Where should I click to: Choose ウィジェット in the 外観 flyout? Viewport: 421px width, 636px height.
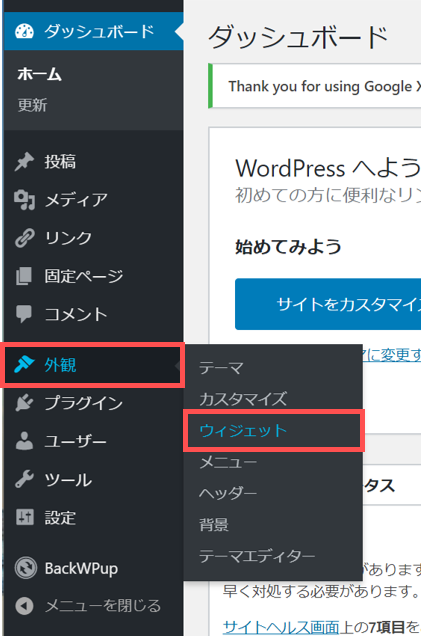click(x=243, y=430)
